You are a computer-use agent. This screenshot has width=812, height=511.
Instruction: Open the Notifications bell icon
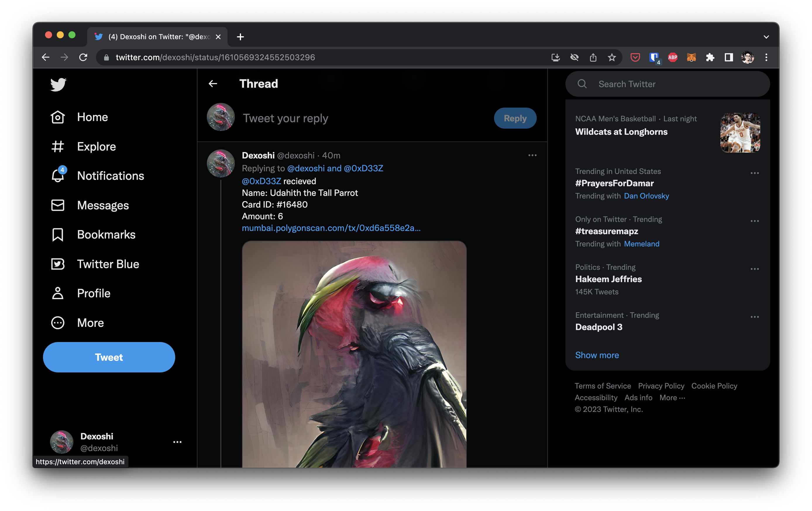point(58,176)
